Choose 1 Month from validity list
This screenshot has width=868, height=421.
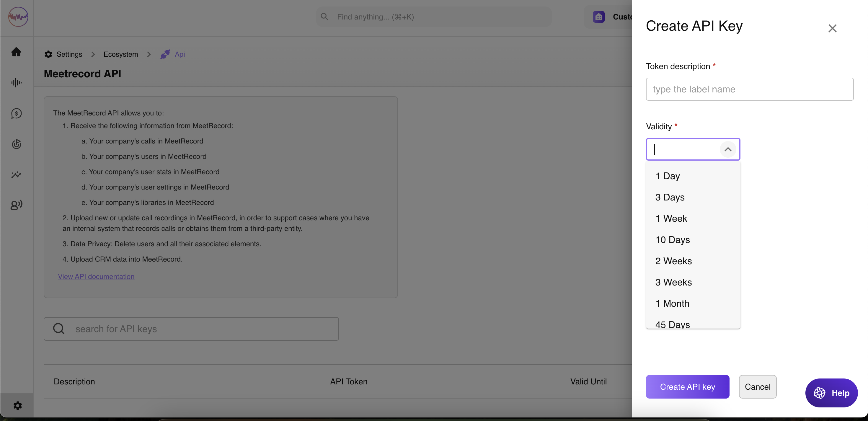tap(672, 303)
